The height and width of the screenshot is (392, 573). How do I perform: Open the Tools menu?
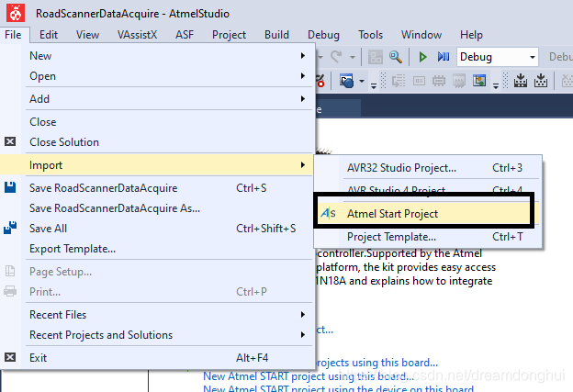(371, 35)
